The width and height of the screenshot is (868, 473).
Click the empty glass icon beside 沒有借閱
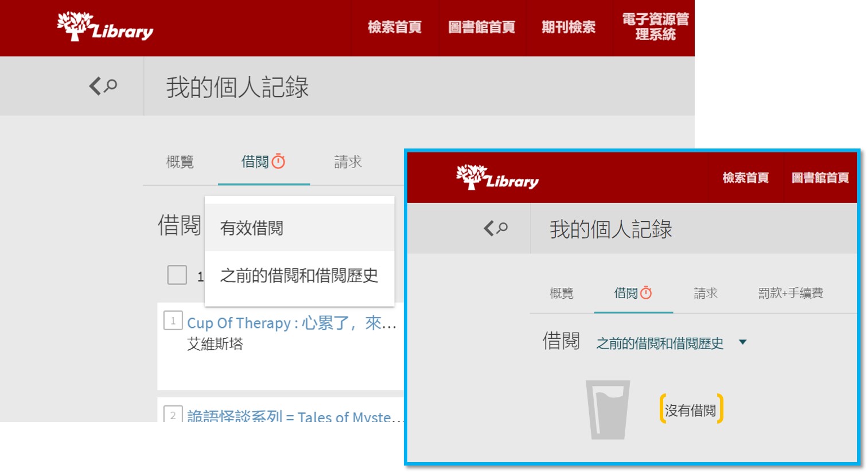click(x=608, y=410)
